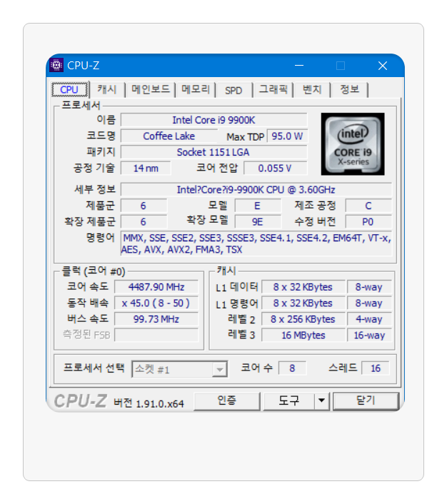
Task: Click the multiplier value x 45.0 (8 - 50)
Action: pyautogui.click(x=156, y=303)
